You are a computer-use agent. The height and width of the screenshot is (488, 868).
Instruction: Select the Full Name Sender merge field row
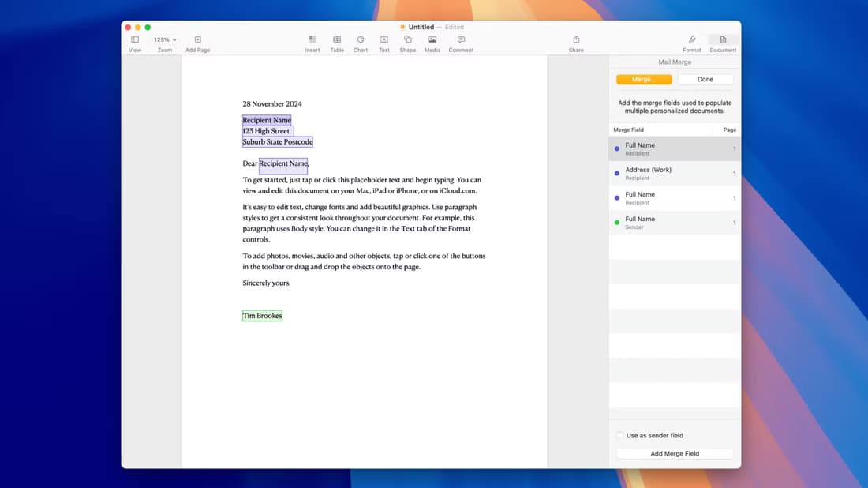tap(675, 223)
